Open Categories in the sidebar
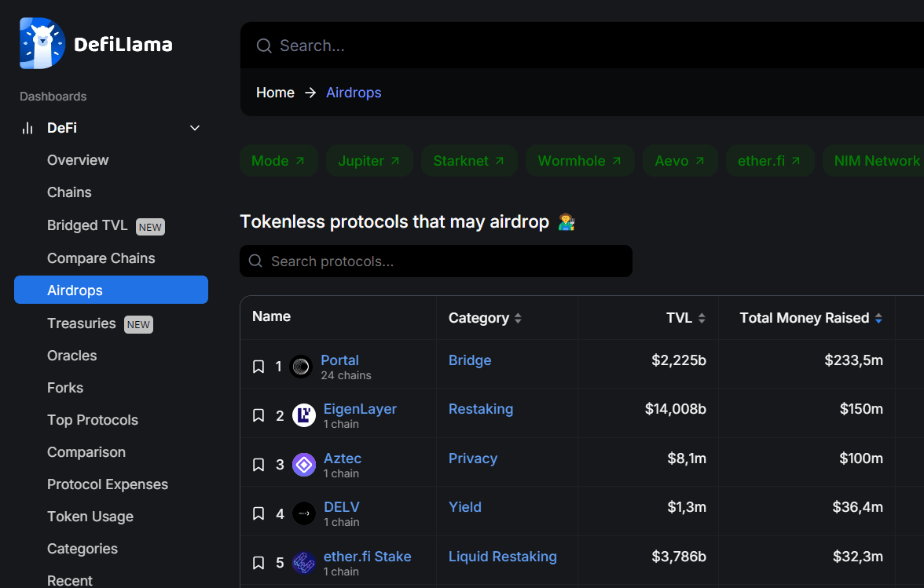 82,549
